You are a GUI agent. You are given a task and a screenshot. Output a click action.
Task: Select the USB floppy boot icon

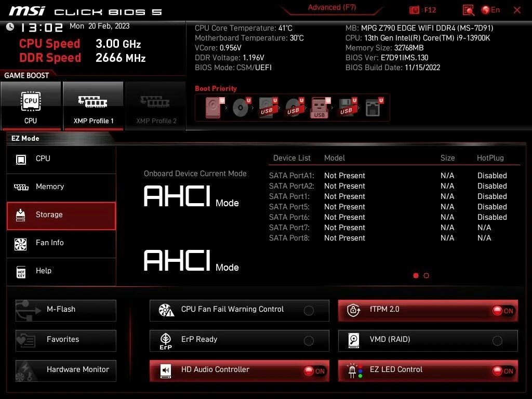coord(347,108)
